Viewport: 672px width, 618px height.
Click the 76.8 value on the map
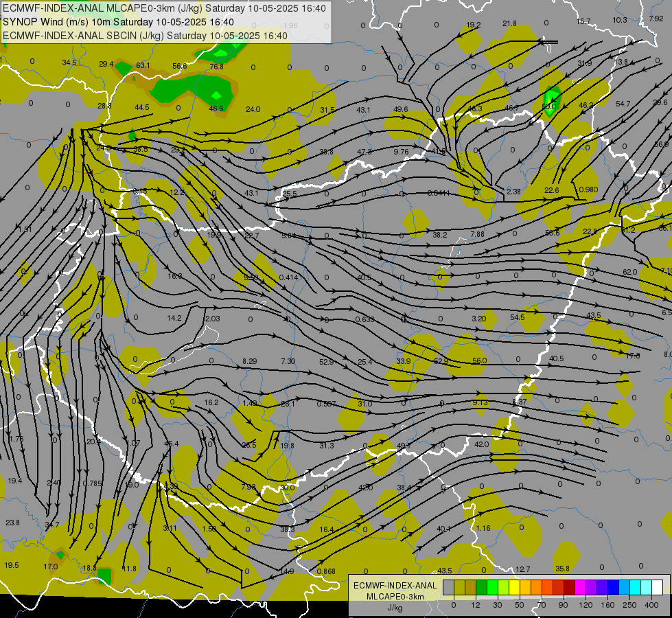coord(217,67)
